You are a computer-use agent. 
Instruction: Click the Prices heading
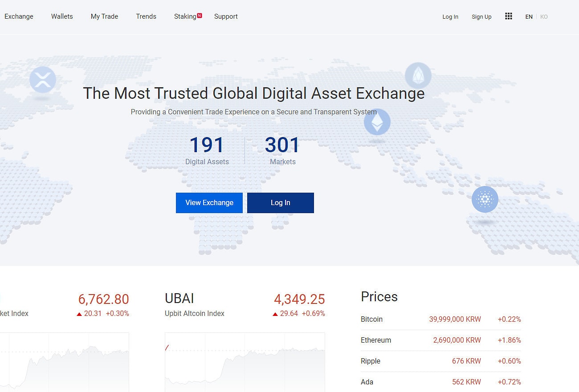tap(379, 297)
